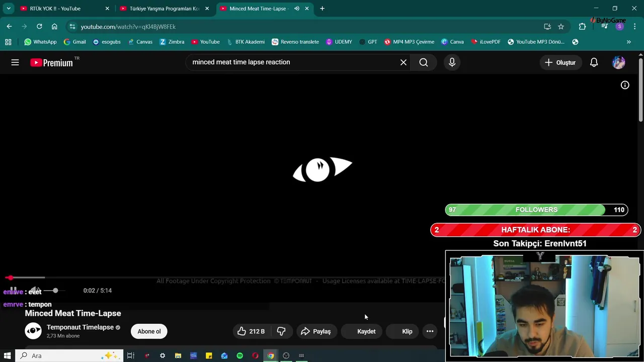Mute the video with speaker icon
This screenshot has width=644, height=362.
click(x=34, y=290)
